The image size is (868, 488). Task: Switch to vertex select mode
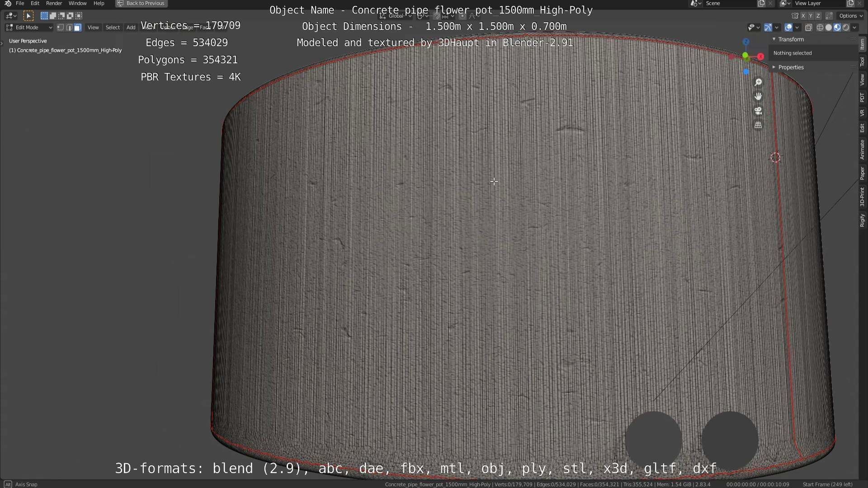point(60,28)
